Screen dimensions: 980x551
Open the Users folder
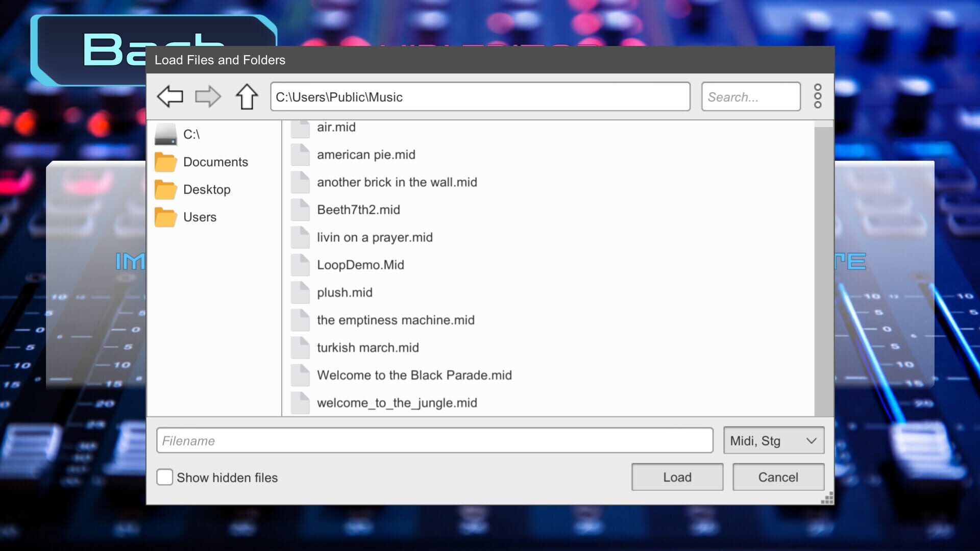click(x=200, y=217)
